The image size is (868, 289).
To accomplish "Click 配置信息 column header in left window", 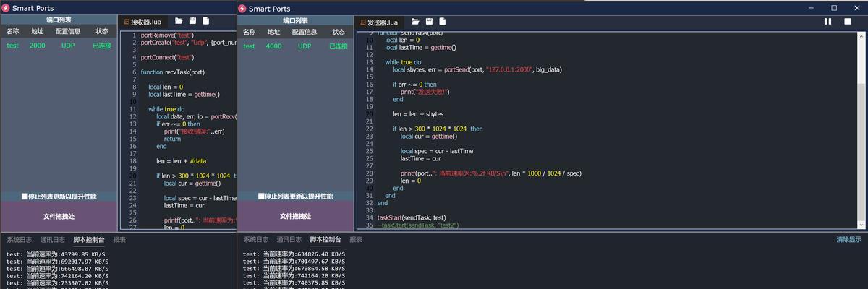I will (x=67, y=32).
